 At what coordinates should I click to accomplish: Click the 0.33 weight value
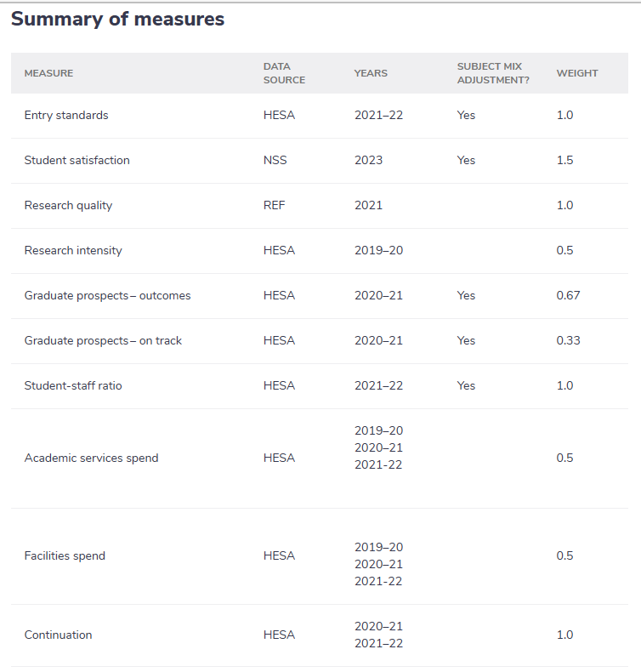(x=567, y=341)
